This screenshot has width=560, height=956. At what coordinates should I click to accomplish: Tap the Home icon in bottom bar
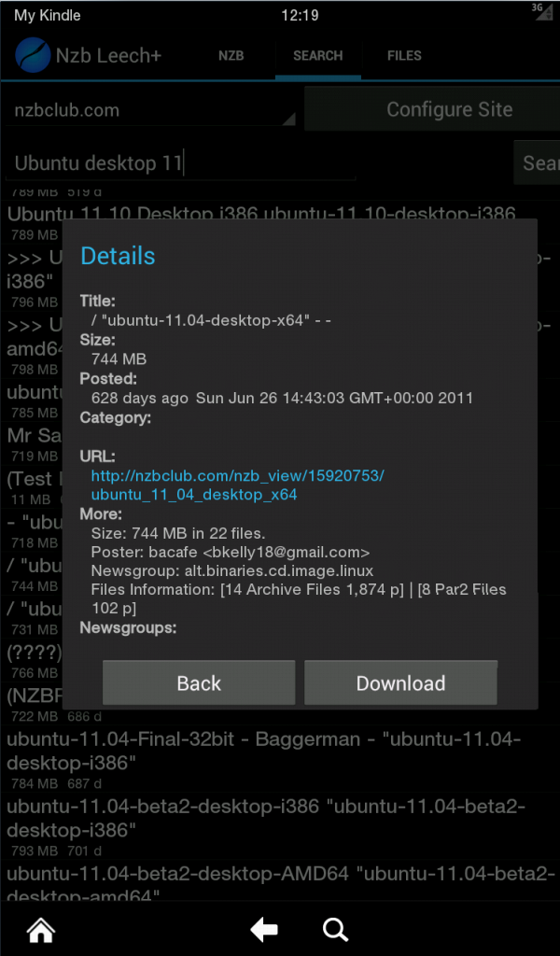click(41, 929)
